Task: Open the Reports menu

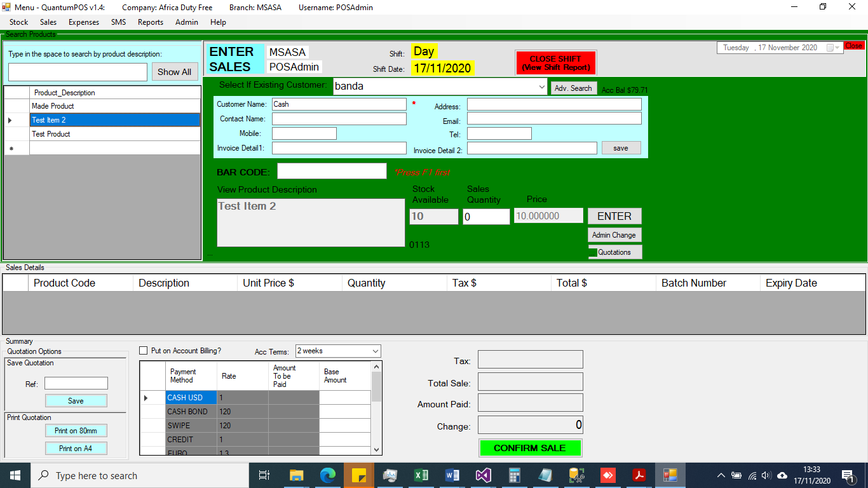Action: click(151, 22)
